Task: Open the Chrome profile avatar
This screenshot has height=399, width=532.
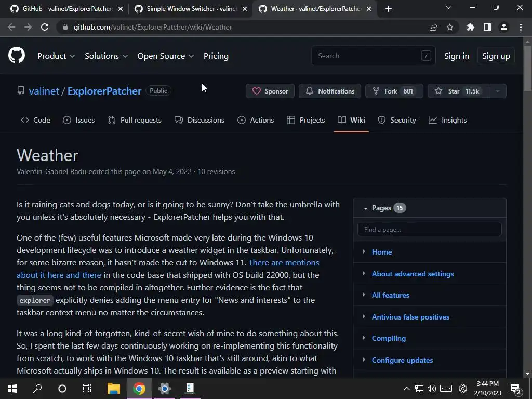Action: [504, 27]
